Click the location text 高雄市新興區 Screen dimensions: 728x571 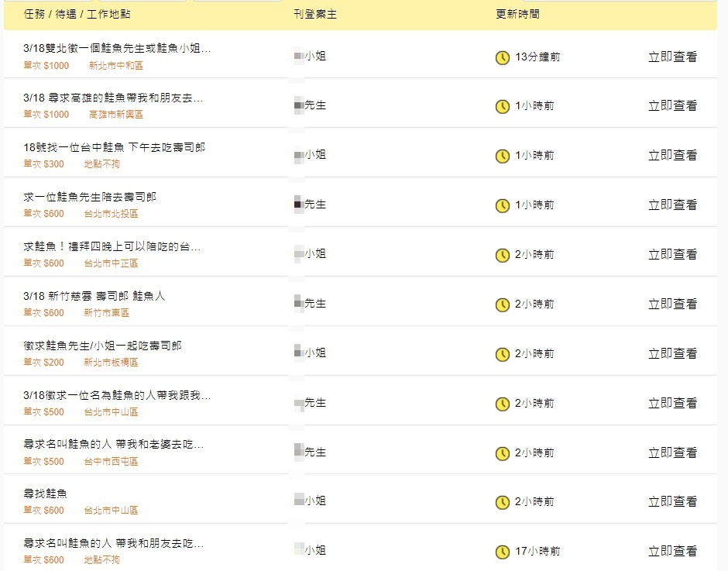coord(116,115)
